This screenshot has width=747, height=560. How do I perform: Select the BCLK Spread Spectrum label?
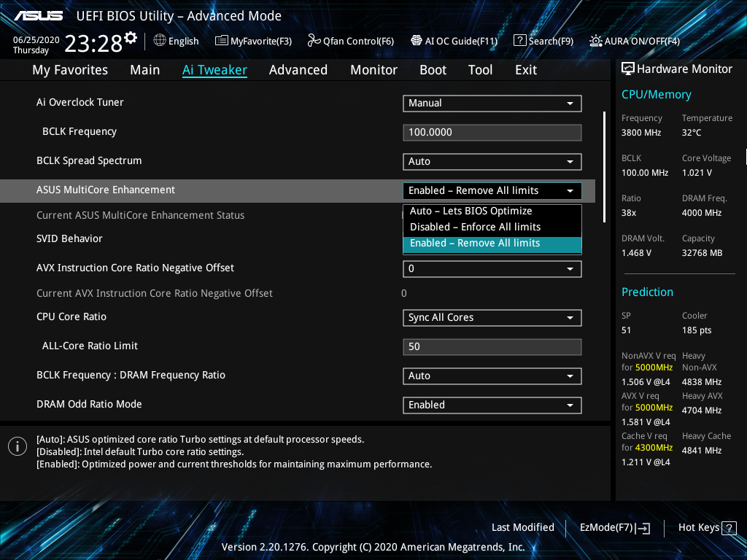(89, 161)
